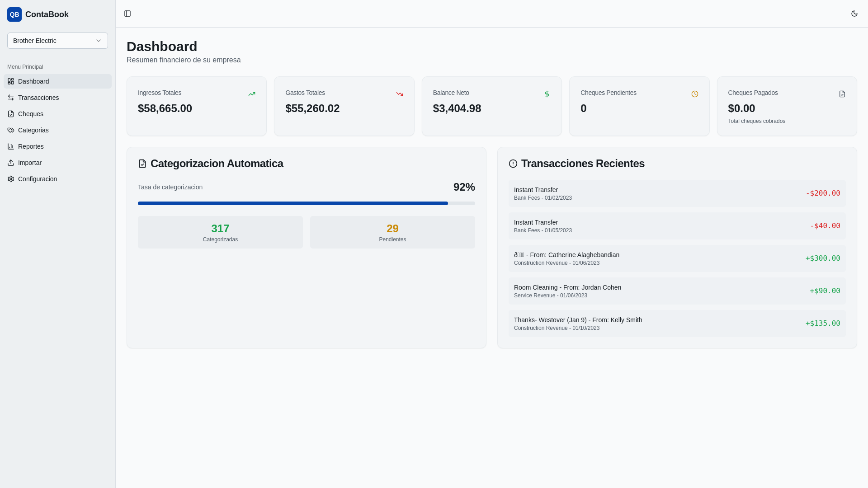Screen dimensions: 868x488
Task: Click the 29 Pendientes box
Action: click(392, 232)
